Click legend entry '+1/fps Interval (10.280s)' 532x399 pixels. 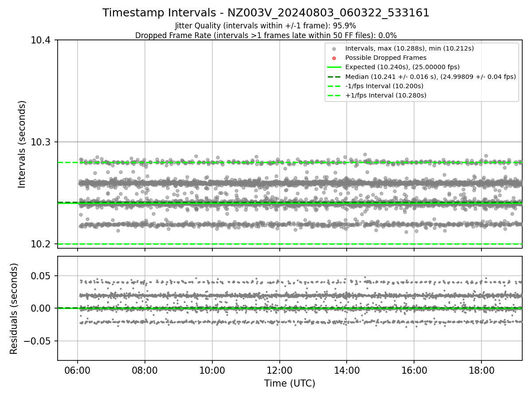(386, 95)
